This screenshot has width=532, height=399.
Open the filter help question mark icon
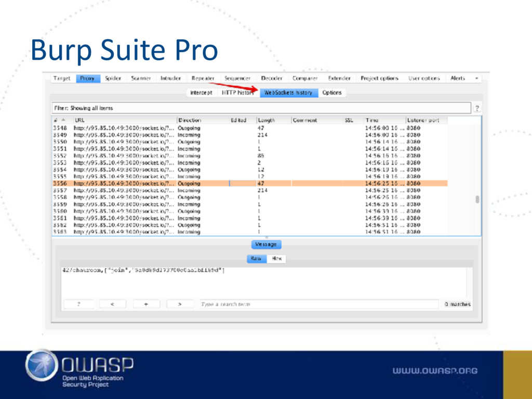(x=477, y=108)
